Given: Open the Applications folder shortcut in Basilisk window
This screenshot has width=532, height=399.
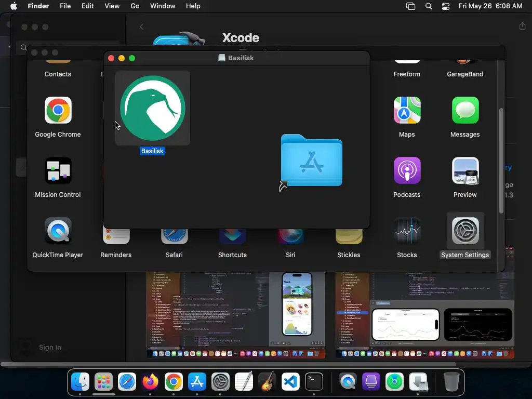Looking at the screenshot, I should (x=312, y=161).
